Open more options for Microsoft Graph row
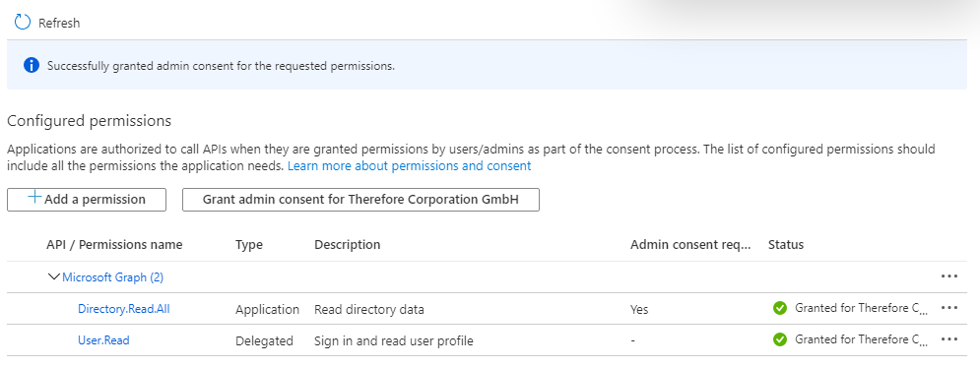Image resolution: width=980 pixels, height=367 pixels. [x=948, y=276]
